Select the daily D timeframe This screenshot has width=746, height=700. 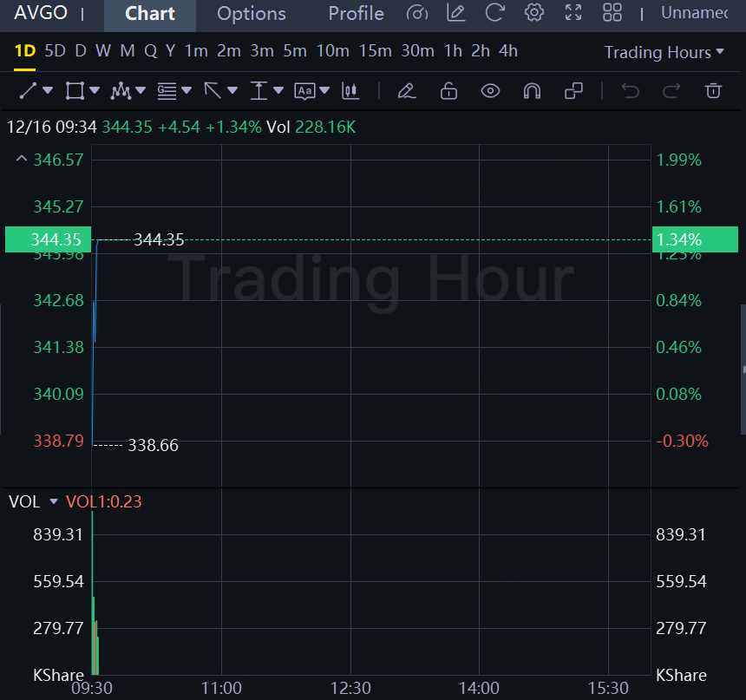pyautogui.click(x=81, y=50)
